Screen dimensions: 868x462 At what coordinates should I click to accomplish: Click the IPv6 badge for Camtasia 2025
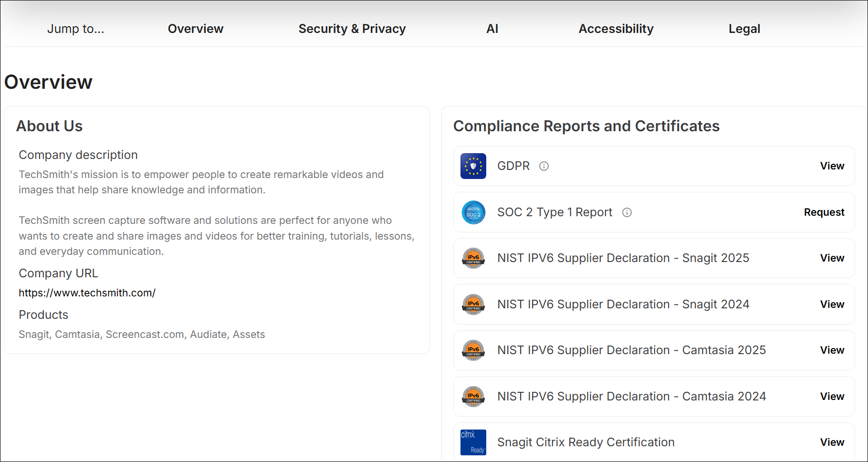click(473, 350)
